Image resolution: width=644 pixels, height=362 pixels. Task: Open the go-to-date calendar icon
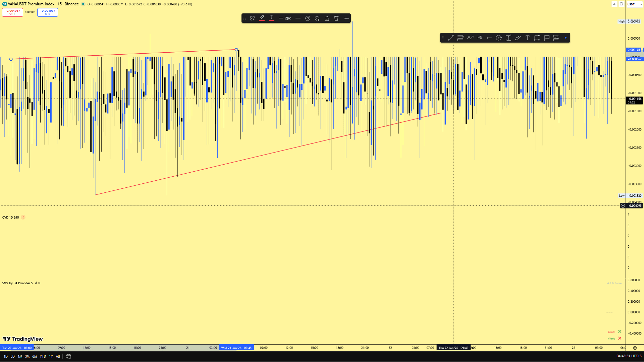[x=68, y=356]
